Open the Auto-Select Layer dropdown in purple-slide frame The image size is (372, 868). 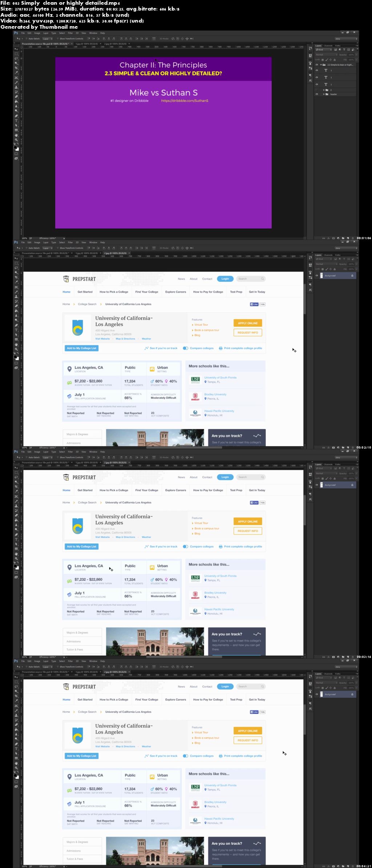coord(48,39)
